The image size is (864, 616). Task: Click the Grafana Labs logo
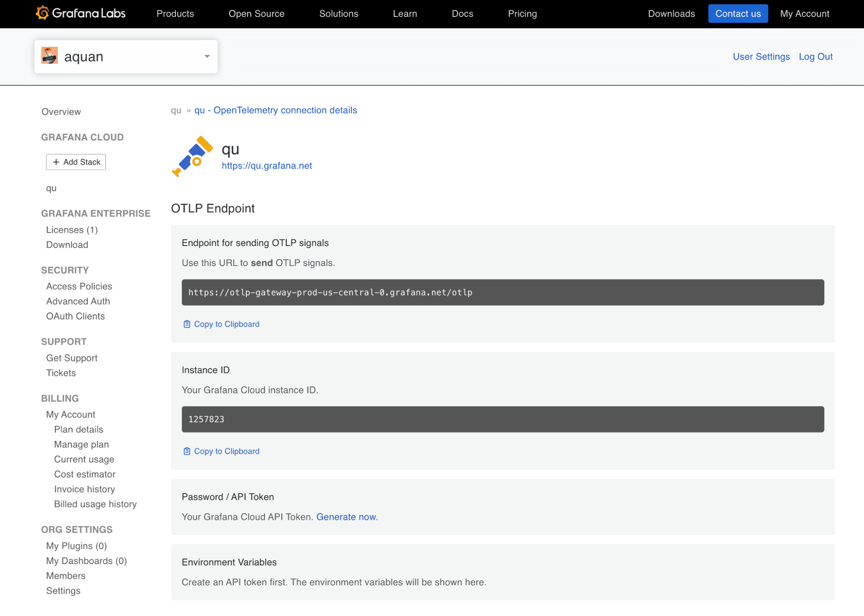click(80, 13)
